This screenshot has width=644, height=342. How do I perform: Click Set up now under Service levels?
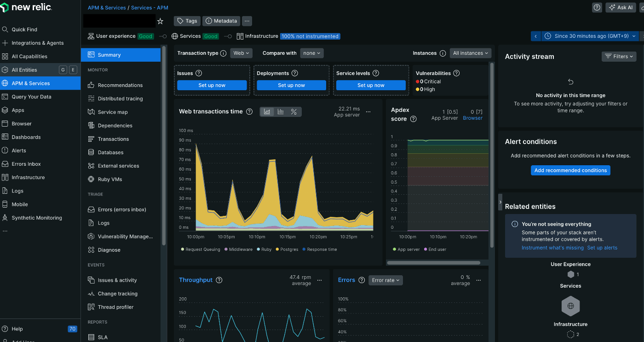tap(371, 85)
